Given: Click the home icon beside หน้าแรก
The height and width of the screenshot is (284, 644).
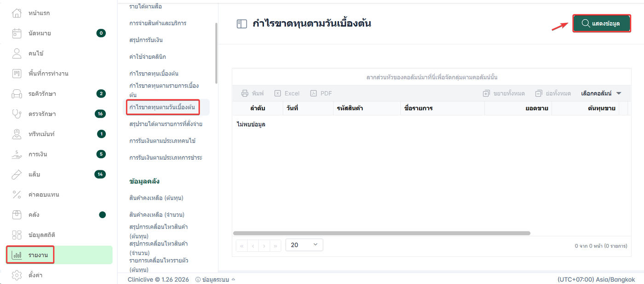Looking at the screenshot, I should click(17, 13).
